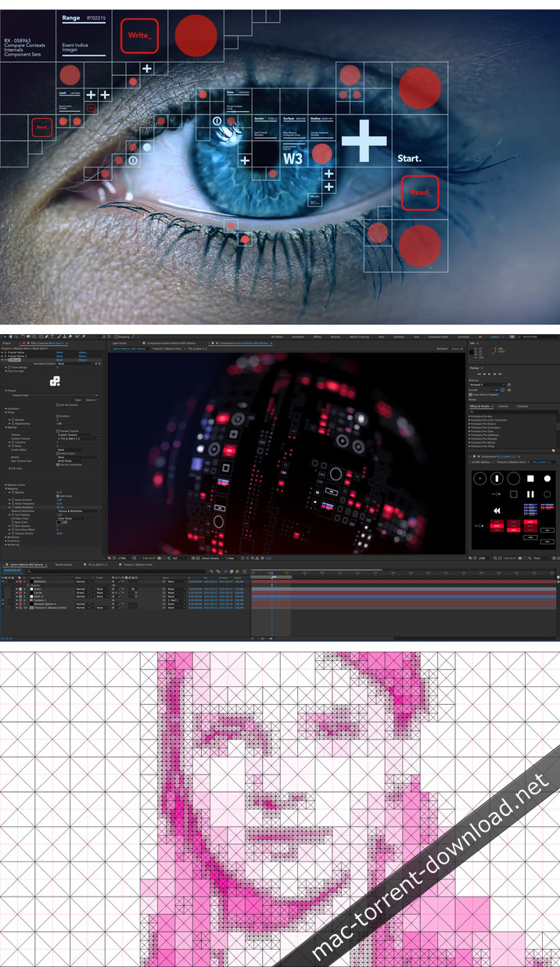Switch to Libraries tab
The height and width of the screenshot is (967, 560).
click(x=503, y=406)
